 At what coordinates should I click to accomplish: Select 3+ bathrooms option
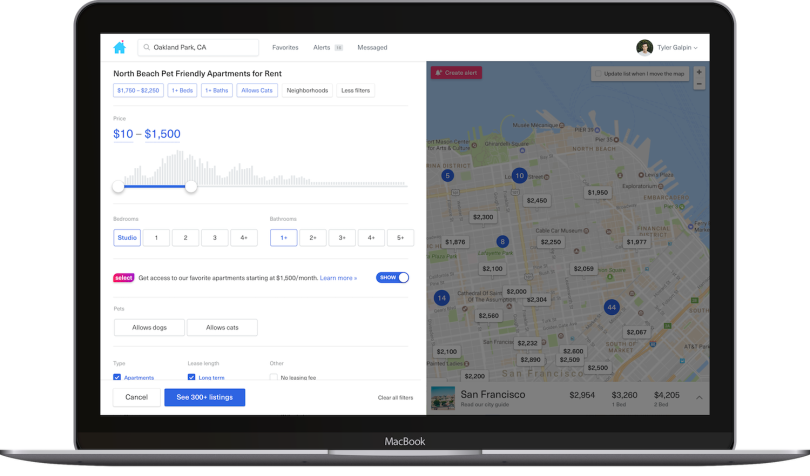[342, 238]
